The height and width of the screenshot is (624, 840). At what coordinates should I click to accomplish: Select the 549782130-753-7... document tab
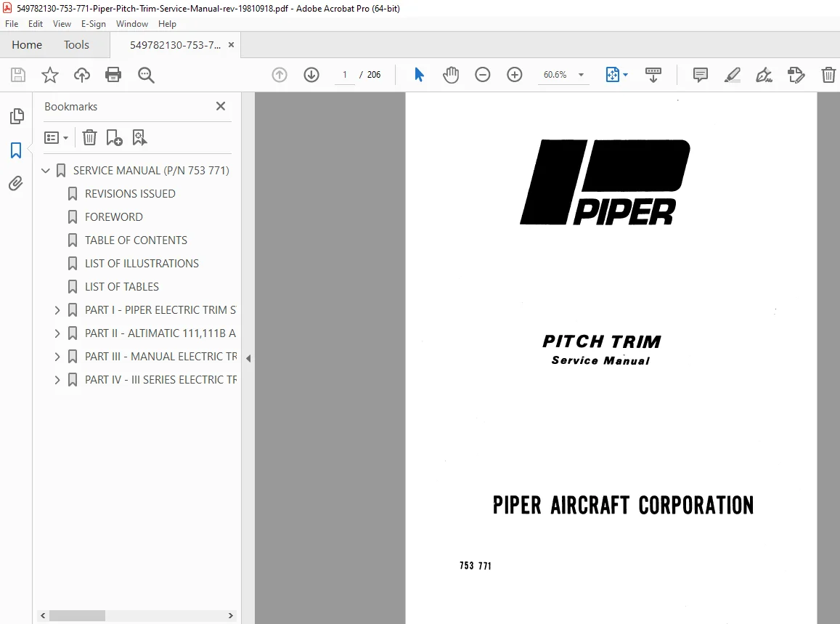click(175, 45)
